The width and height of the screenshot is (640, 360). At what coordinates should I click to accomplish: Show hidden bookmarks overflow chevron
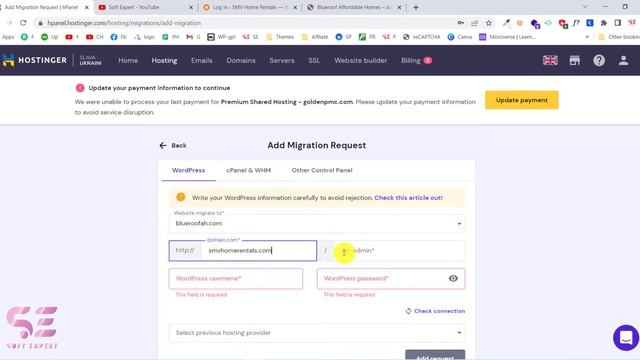click(587, 37)
